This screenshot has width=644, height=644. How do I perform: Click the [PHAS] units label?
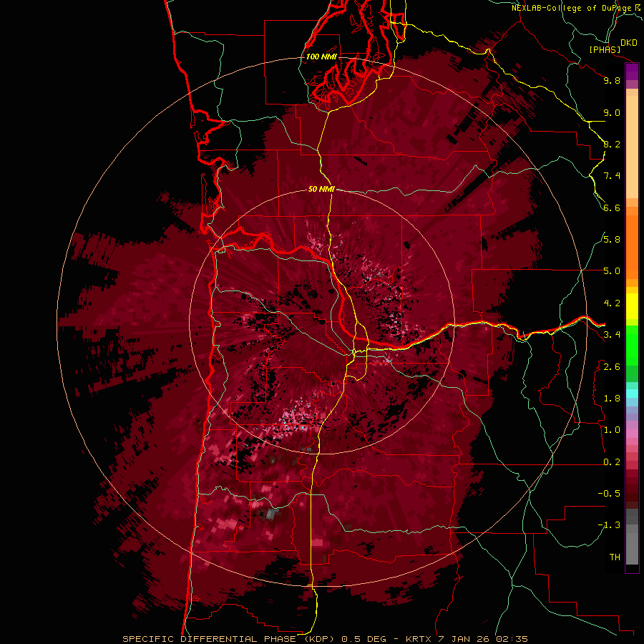[x=605, y=49]
